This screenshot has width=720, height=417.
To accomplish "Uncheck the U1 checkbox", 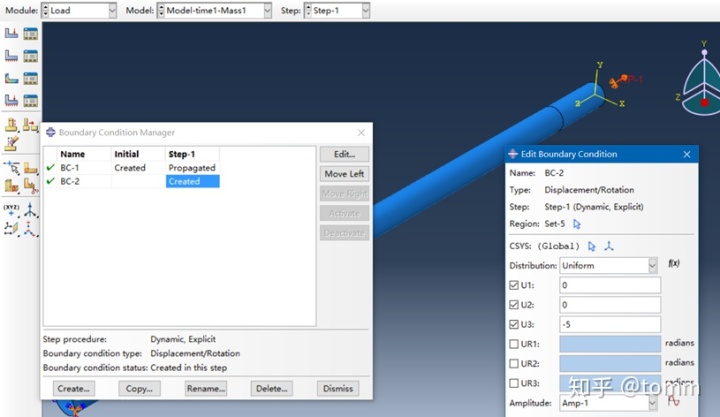I will [514, 285].
